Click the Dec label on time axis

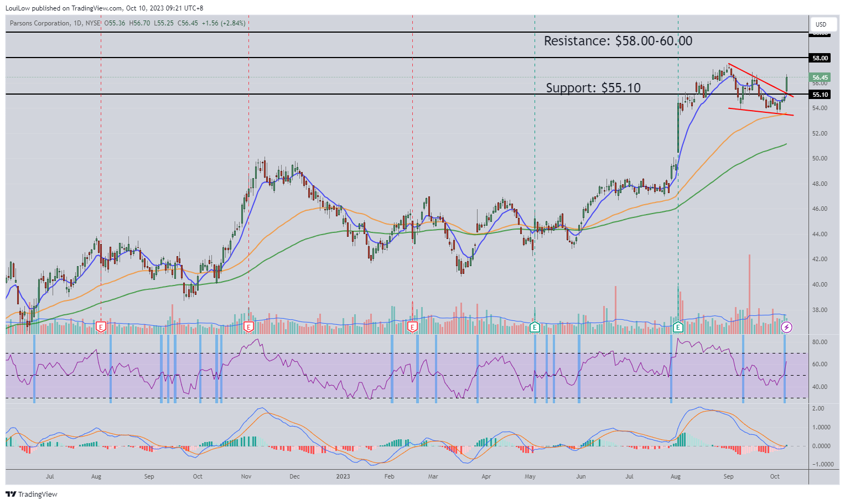click(294, 476)
